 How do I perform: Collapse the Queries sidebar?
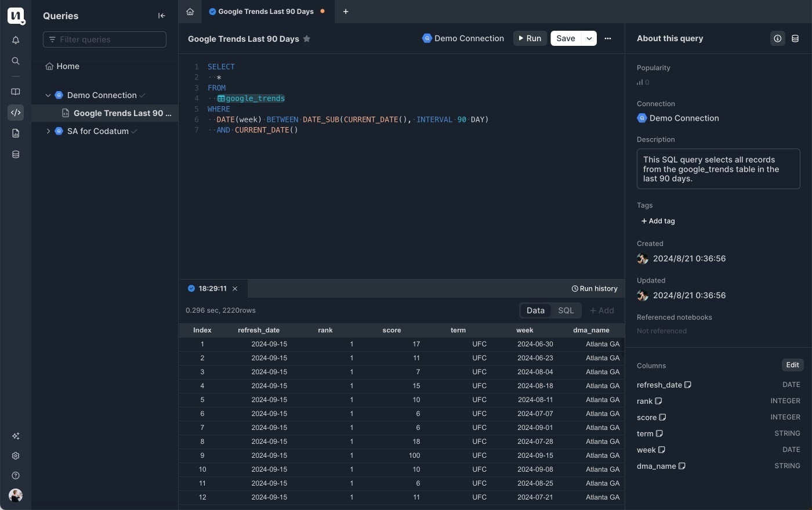point(162,16)
